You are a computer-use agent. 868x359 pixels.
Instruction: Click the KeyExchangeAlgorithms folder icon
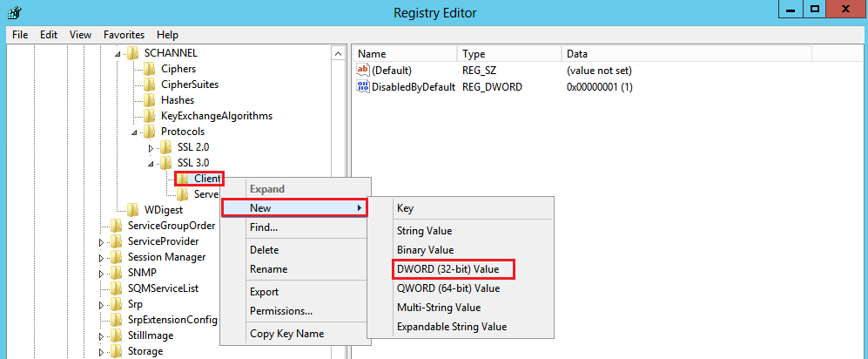(x=150, y=116)
